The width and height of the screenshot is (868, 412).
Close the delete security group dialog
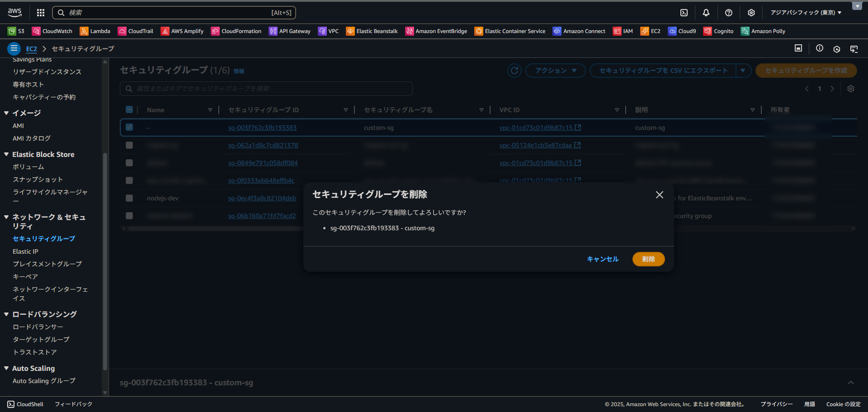[x=659, y=194]
